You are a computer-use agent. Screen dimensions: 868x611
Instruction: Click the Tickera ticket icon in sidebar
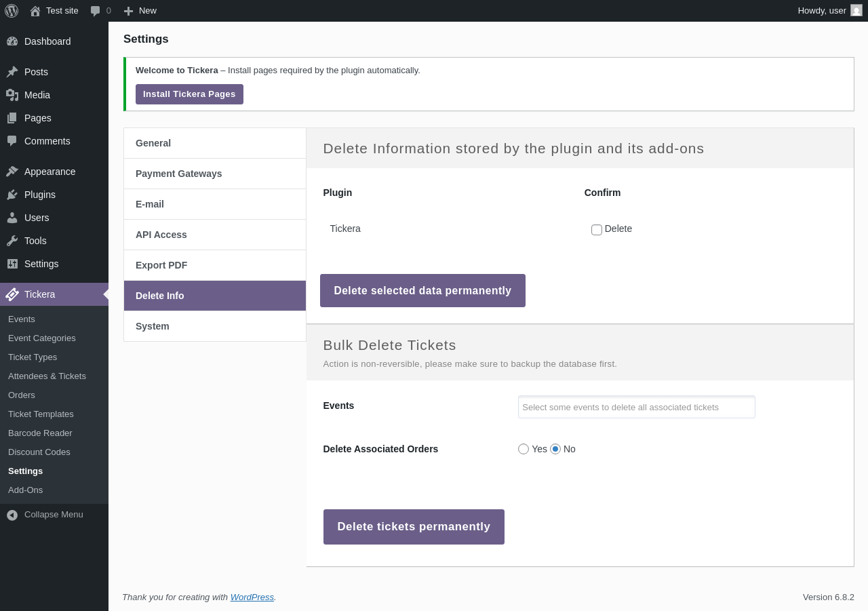pos(12,294)
